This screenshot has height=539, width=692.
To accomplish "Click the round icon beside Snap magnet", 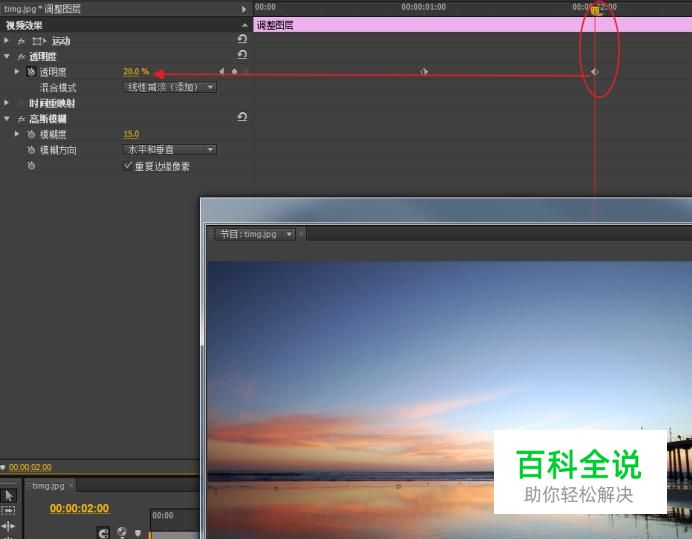I will pos(122,532).
